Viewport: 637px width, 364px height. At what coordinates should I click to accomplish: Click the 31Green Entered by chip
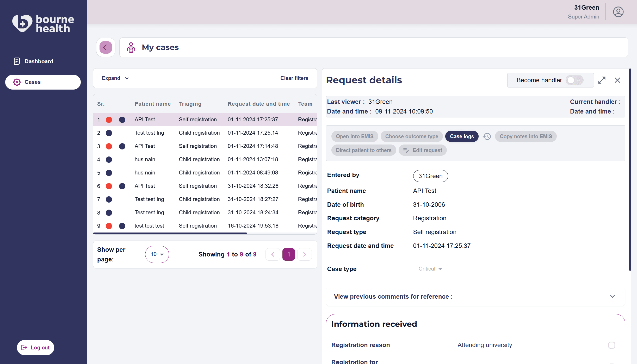(430, 176)
